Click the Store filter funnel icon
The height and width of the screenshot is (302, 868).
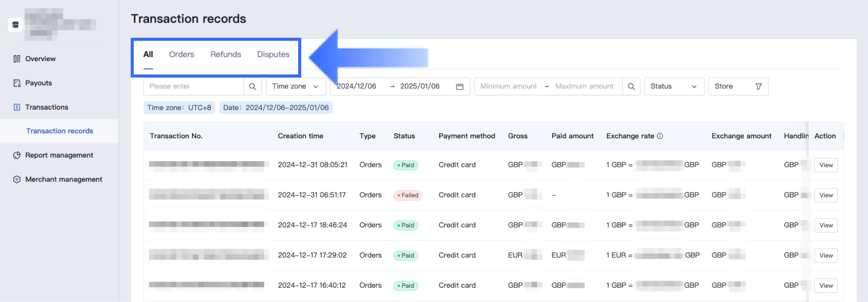click(758, 87)
